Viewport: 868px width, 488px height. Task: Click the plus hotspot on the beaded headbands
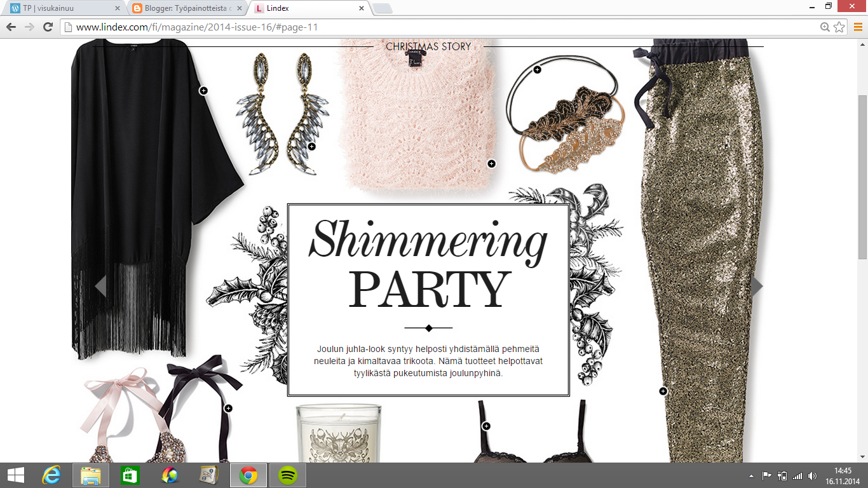pos(537,70)
